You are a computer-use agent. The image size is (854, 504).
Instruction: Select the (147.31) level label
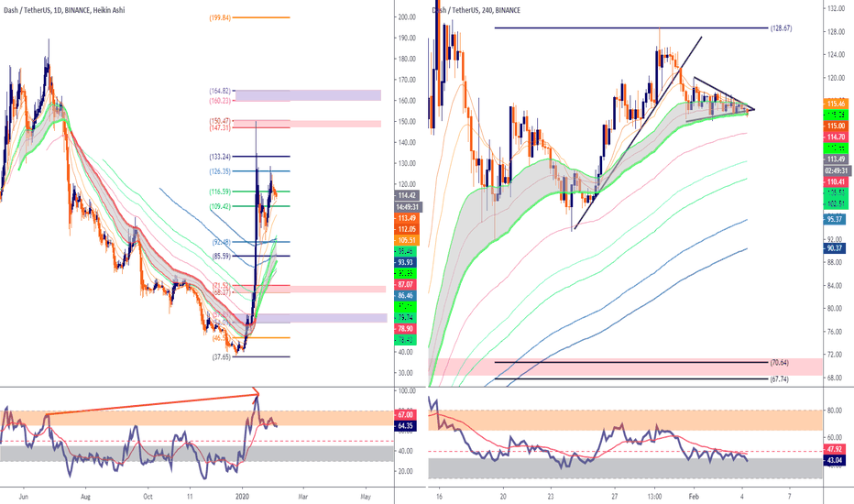pos(220,127)
